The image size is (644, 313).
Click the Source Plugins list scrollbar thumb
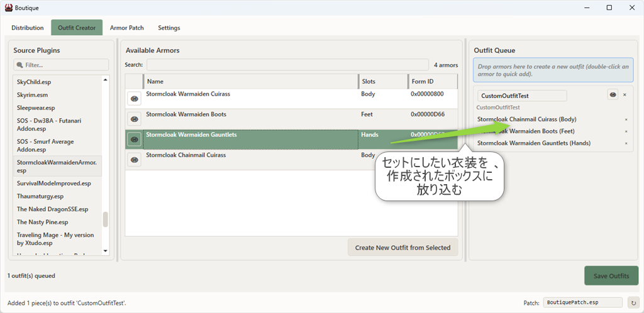point(105,219)
